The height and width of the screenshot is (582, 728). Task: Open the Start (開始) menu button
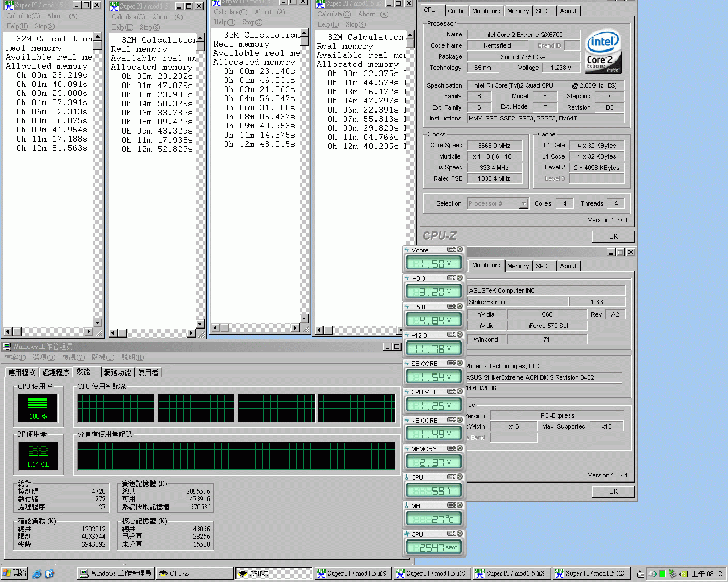click(x=14, y=573)
